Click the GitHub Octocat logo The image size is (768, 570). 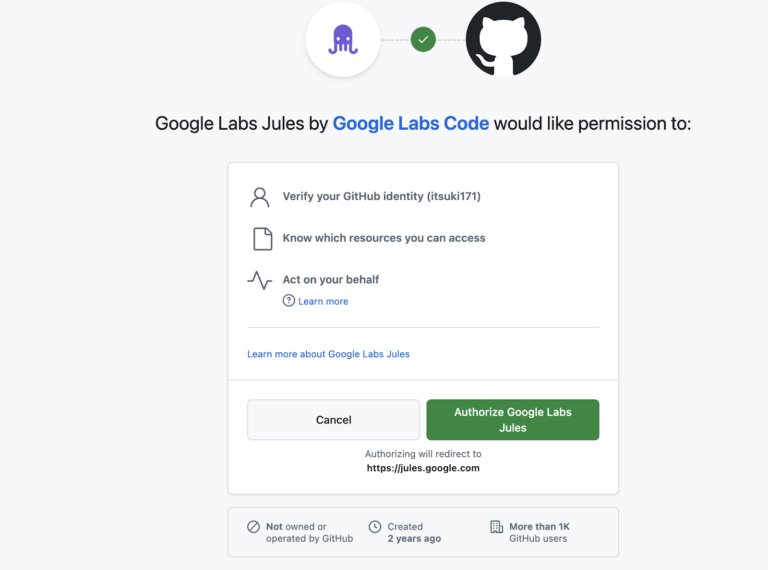coord(504,39)
